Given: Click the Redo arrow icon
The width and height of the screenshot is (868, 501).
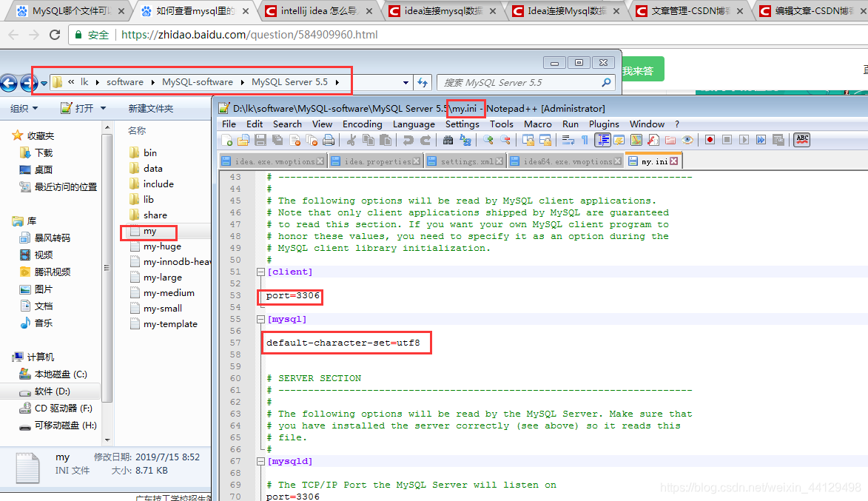Looking at the screenshot, I should click(425, 140).
